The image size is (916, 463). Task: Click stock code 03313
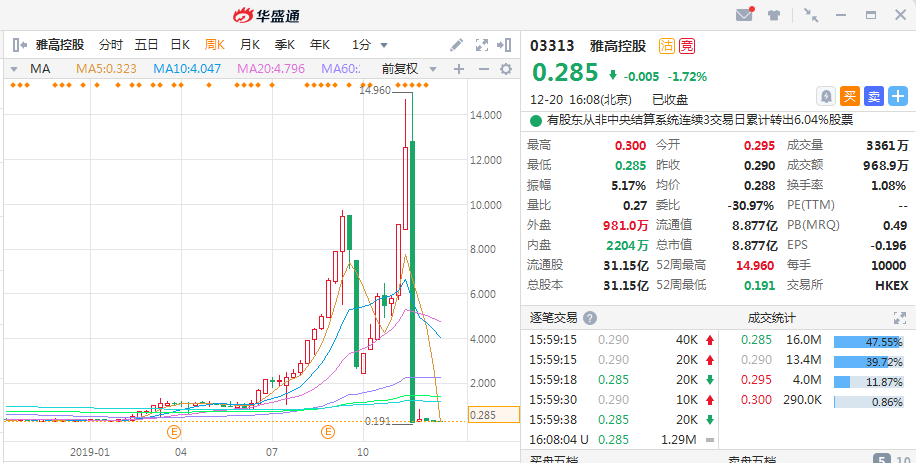click(552, 46)
